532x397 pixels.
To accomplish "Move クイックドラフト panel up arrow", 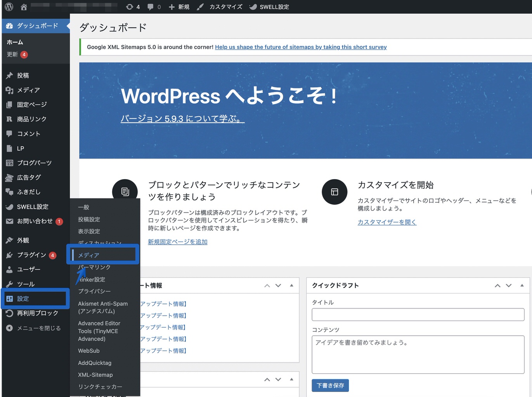I will pos(497,285).
